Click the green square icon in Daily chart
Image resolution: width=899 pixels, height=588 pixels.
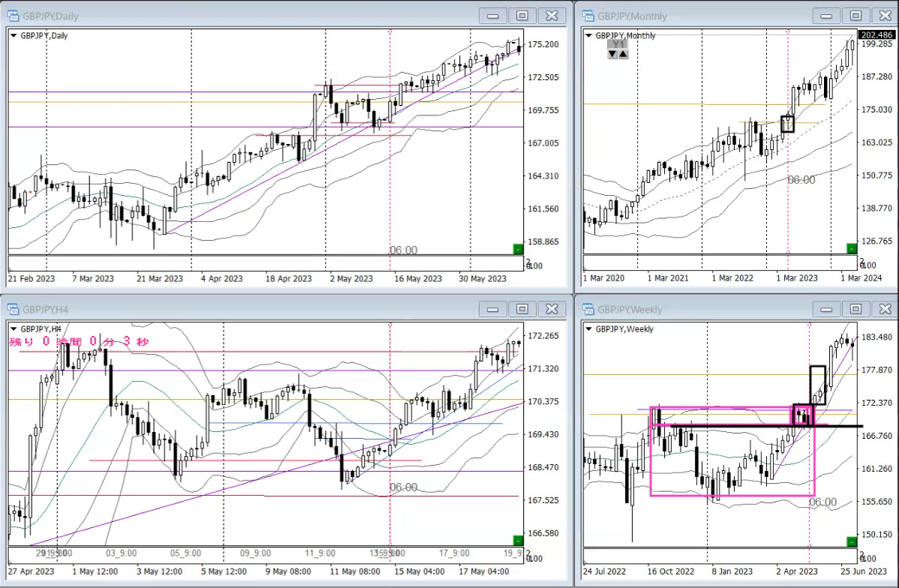tap(517, 249)
